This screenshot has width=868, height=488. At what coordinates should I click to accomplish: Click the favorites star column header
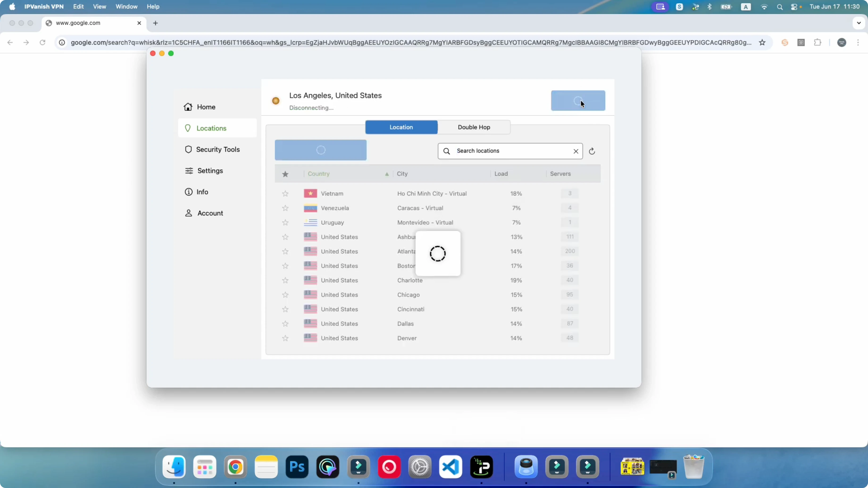pos(285,174)
